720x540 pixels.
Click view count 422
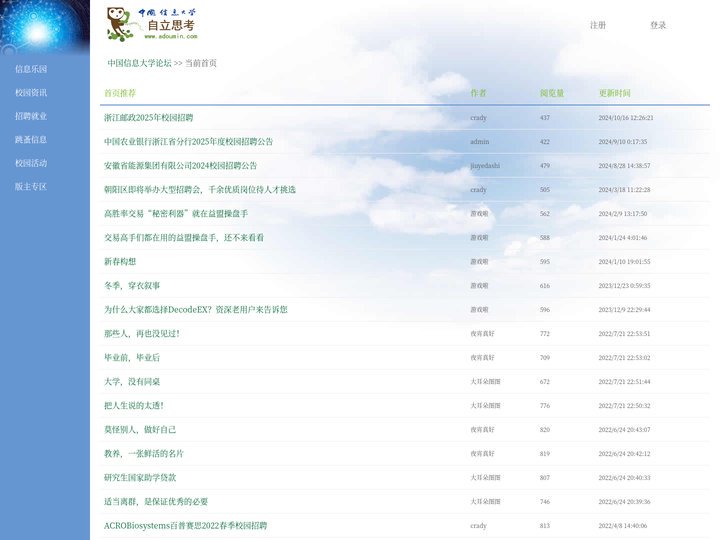545,141
